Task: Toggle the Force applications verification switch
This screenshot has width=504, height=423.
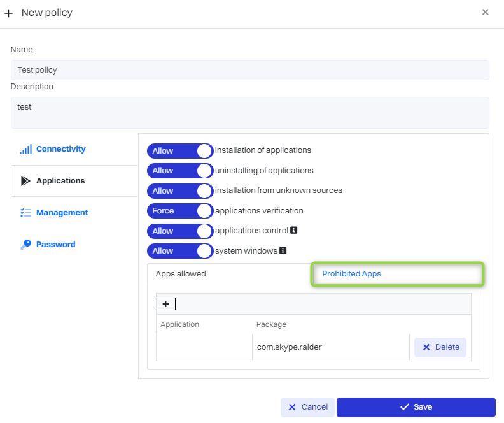Action: click(x=180, y=211)
